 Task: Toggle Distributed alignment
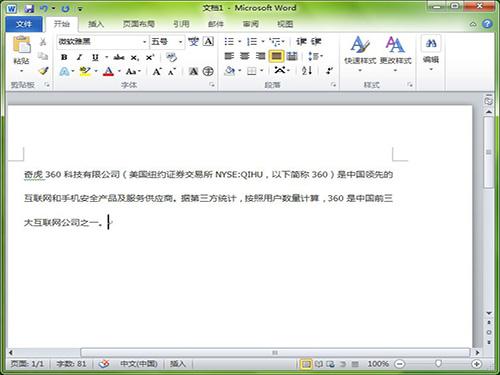[292, 56]
